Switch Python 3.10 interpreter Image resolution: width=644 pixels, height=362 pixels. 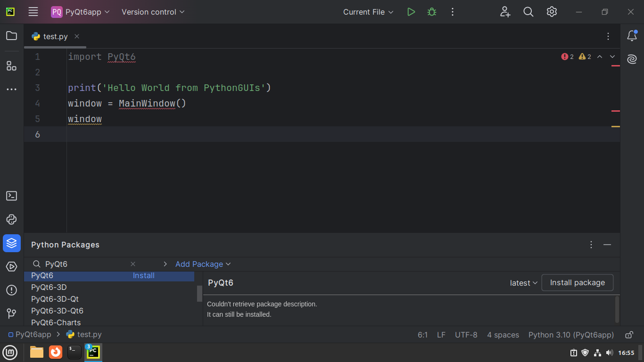[x=571, y=335]
